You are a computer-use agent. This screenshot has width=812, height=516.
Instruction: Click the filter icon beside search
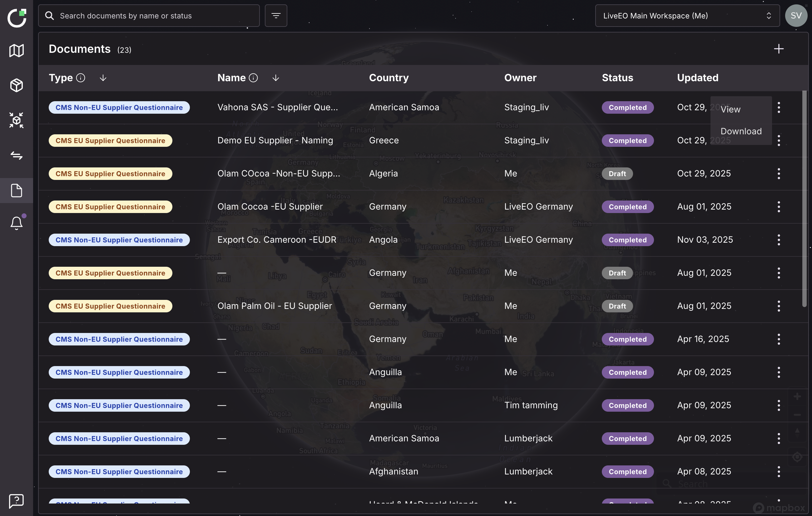(x=276, y=16)
